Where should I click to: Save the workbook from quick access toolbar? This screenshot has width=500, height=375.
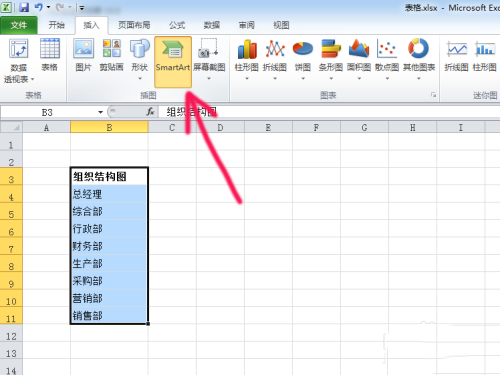pyautogui.click(x=24, y=7)
